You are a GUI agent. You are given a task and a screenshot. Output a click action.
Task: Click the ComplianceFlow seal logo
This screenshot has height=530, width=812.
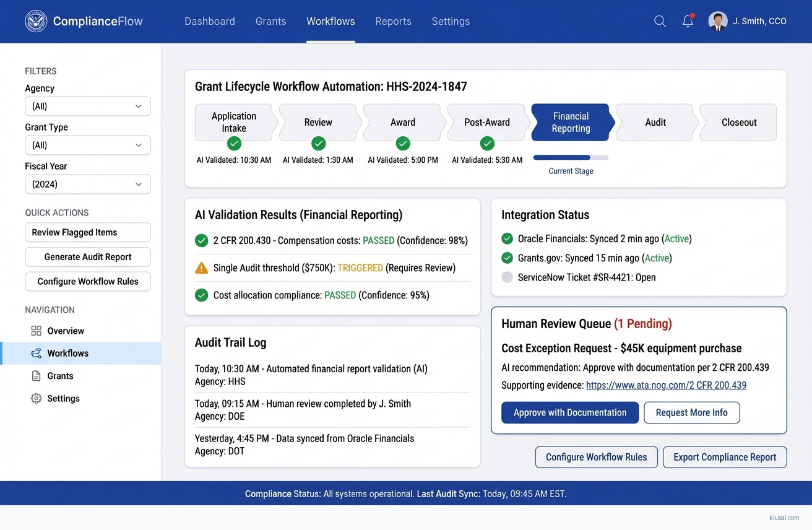pyautogui.click(x=36, y=21)
